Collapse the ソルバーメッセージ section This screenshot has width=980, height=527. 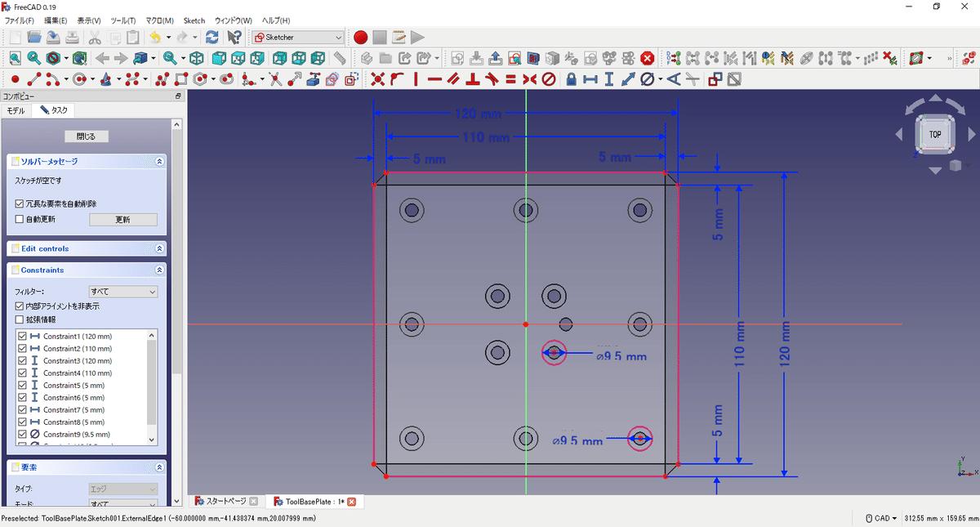[x=159, y=162]
